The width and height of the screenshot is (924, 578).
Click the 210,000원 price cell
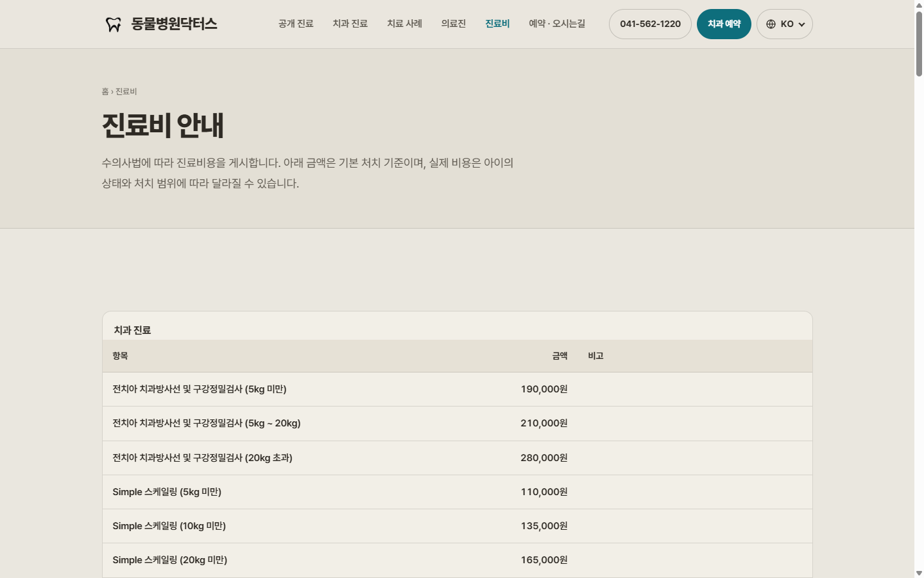pyautogui.click(x=544, y=423)
